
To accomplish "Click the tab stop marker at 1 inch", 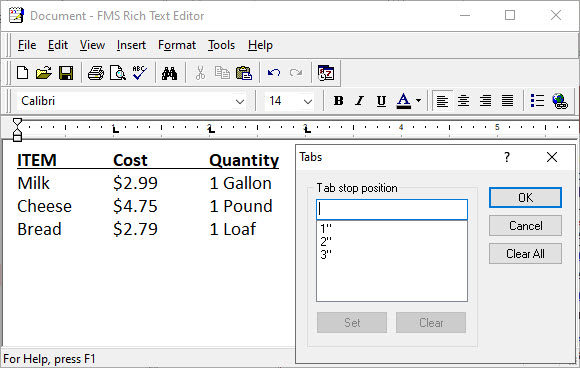I will 116,129.
